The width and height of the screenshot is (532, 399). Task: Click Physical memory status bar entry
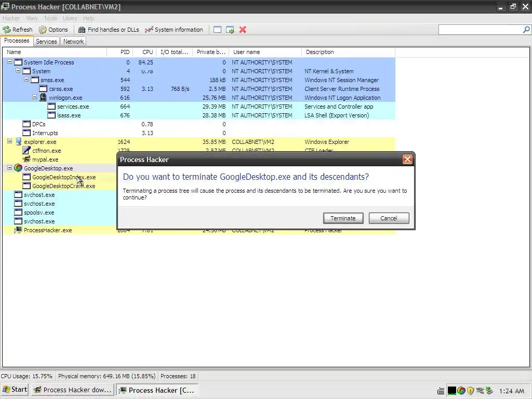(x=107, y=376)
